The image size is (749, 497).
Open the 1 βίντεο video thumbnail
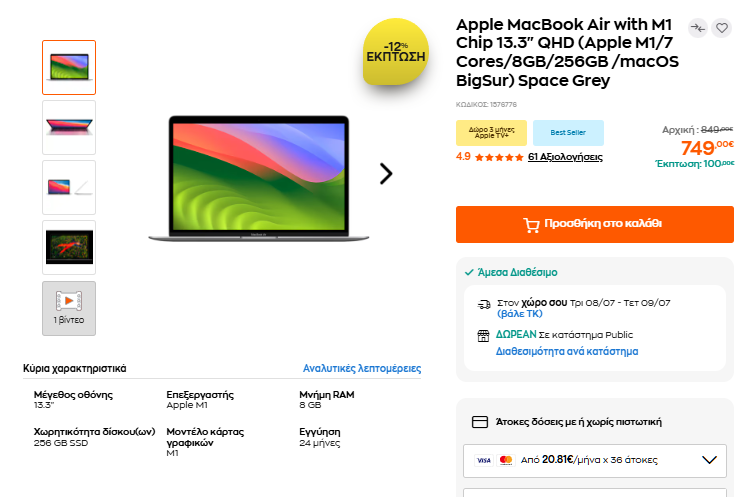click(x=69, y=308)
